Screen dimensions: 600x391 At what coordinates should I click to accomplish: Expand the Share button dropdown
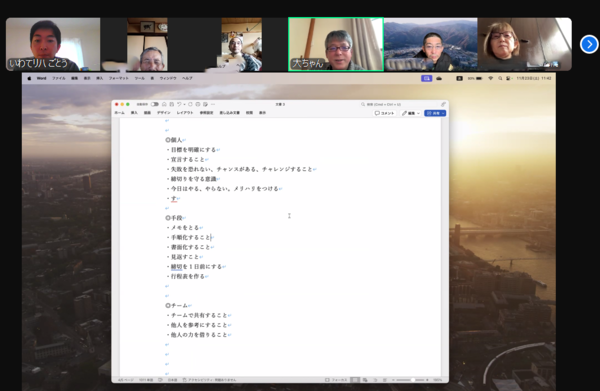point(443,113)
